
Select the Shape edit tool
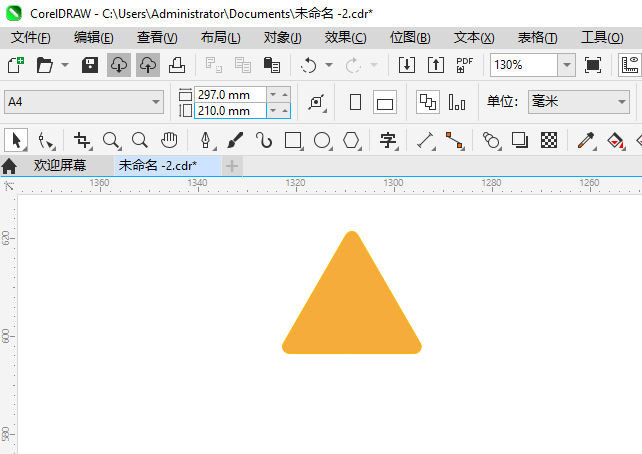coord(46,140)
